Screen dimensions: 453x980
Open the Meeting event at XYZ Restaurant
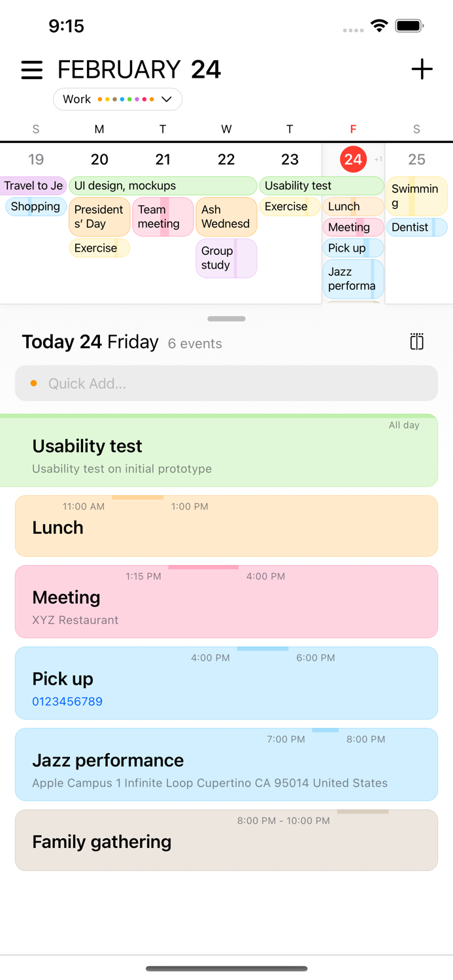226,601
